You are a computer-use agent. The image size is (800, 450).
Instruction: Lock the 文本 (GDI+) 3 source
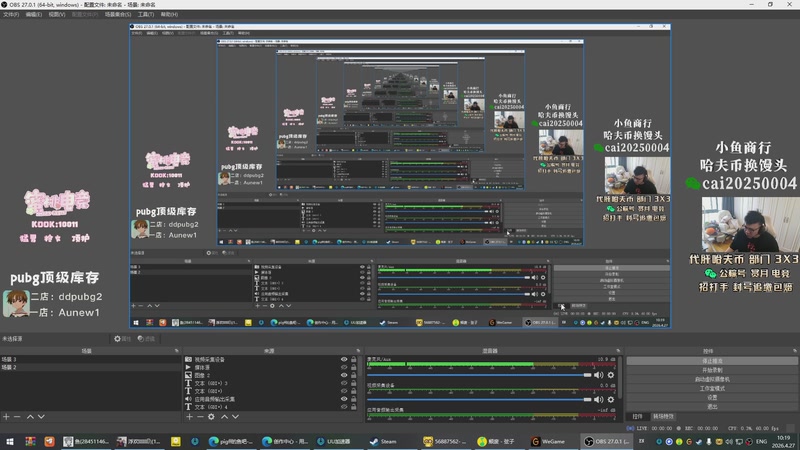[354, 383]
